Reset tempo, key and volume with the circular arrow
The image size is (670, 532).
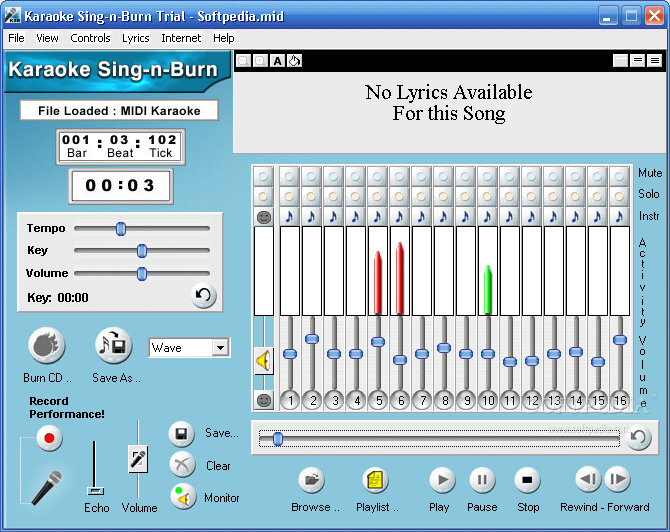tap(203, 295)
